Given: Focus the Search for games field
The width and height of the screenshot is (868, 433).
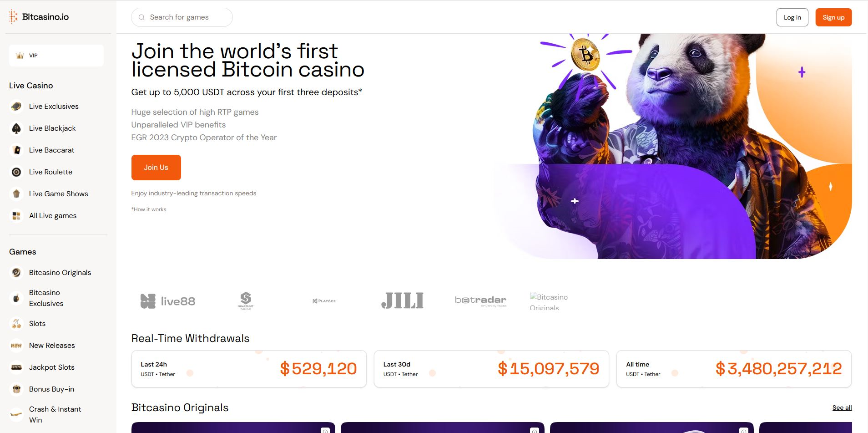Looking at the screenshot, I should tap(182, 17).
